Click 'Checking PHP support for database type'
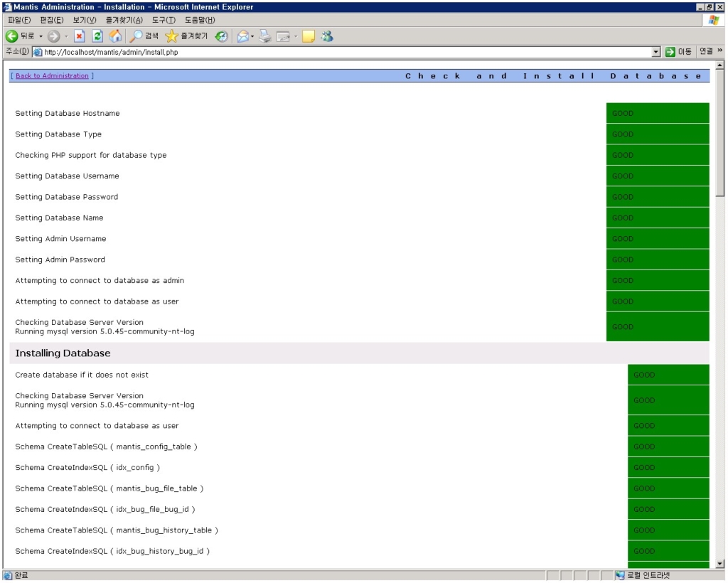 (90, 155)
